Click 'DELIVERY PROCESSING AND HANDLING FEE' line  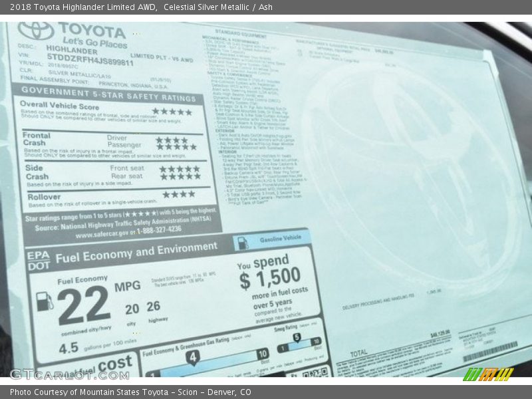378,302
